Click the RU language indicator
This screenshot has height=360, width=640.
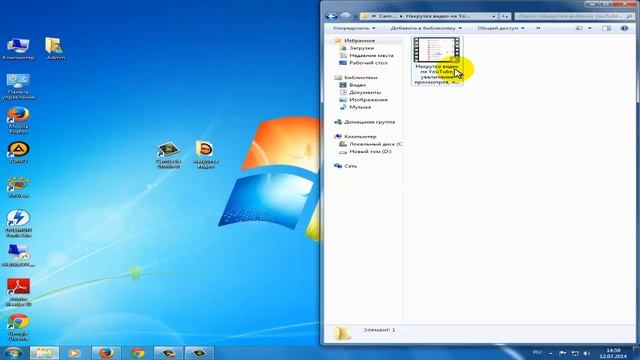537,352
